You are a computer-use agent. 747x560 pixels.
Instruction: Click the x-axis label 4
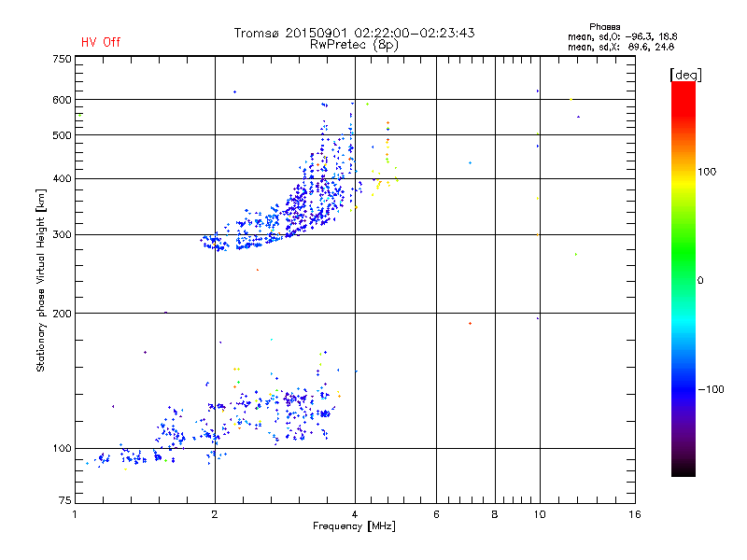(x=355, y=514)
